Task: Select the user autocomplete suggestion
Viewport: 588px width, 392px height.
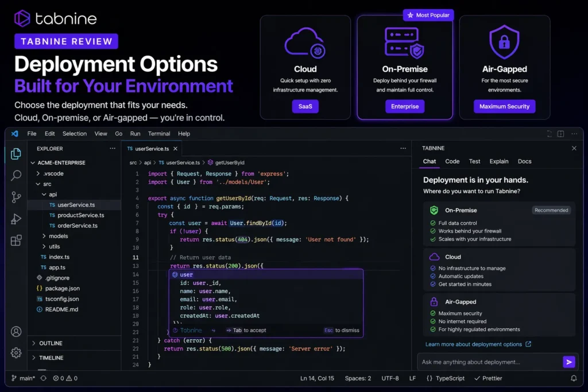Action: [x=266, y=275]
